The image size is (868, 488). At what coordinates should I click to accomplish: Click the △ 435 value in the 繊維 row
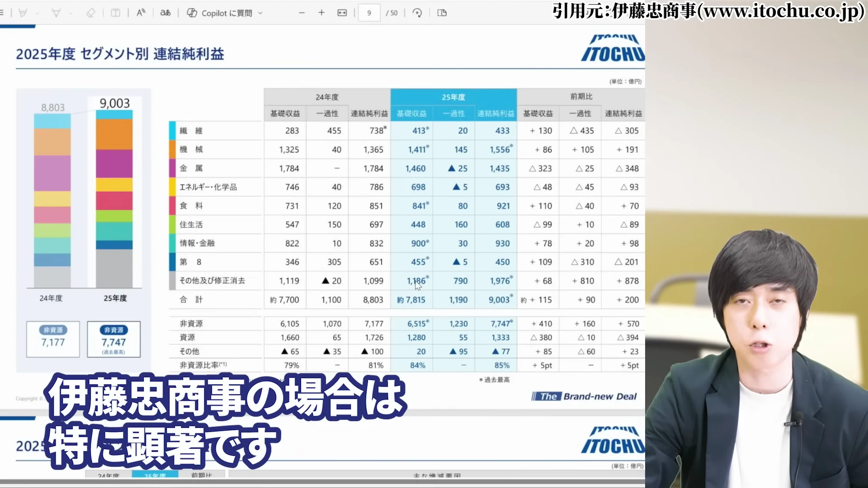pos(582,131)
